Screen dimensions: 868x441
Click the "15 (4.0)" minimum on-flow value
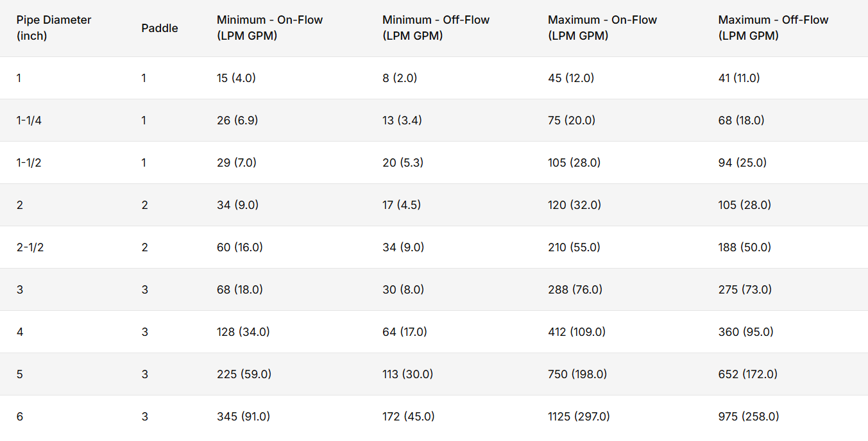(236, 78)
